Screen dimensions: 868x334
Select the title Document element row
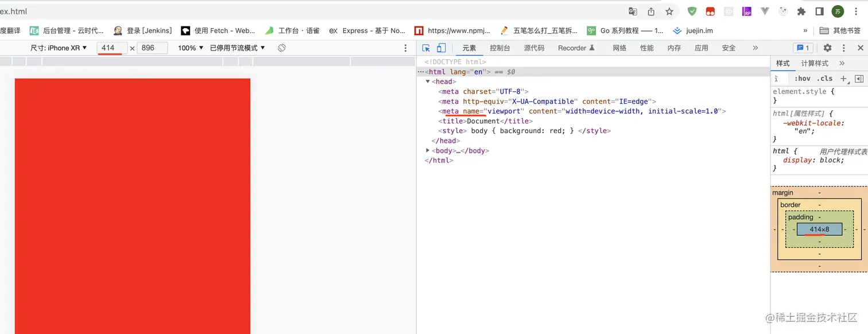point(594,121)
